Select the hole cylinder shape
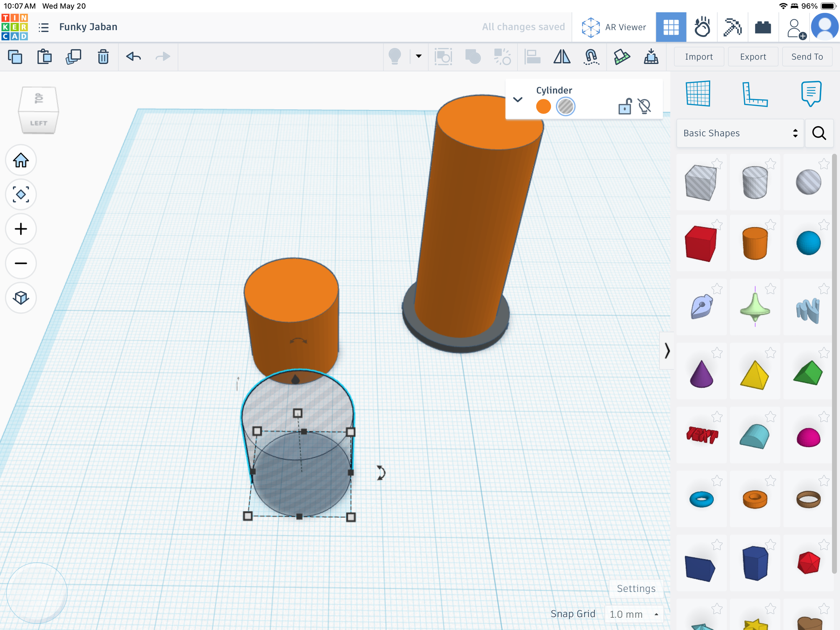Screen dimensions: 840x630 coord(755,182)
